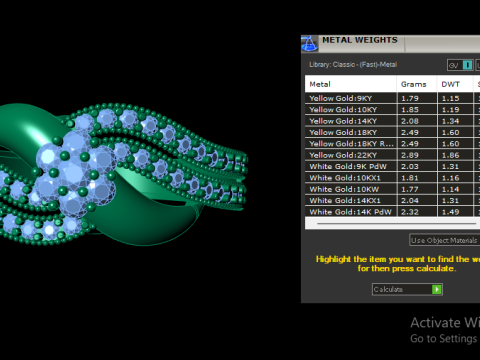Select the White Gold:9K PdW row
Image resolution: width=480 pixels, height=360 pixels.
392,166
